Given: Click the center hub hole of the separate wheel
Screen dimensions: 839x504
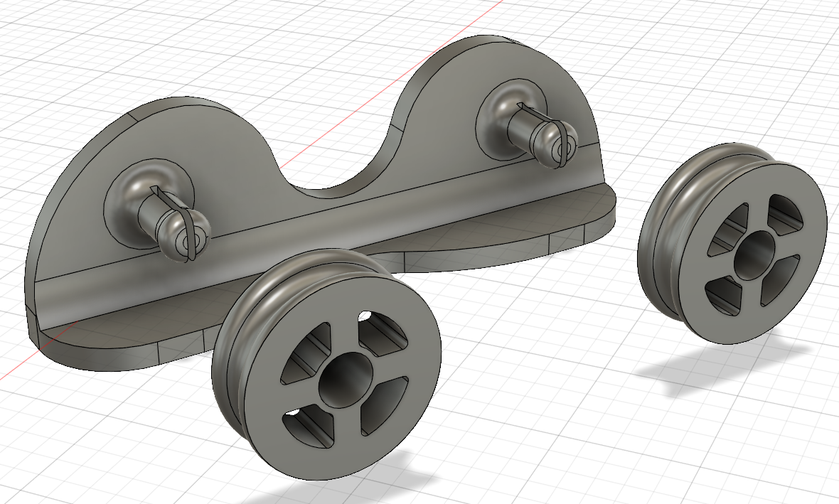Looking at the screenshot, I should (x=754, y=256).
